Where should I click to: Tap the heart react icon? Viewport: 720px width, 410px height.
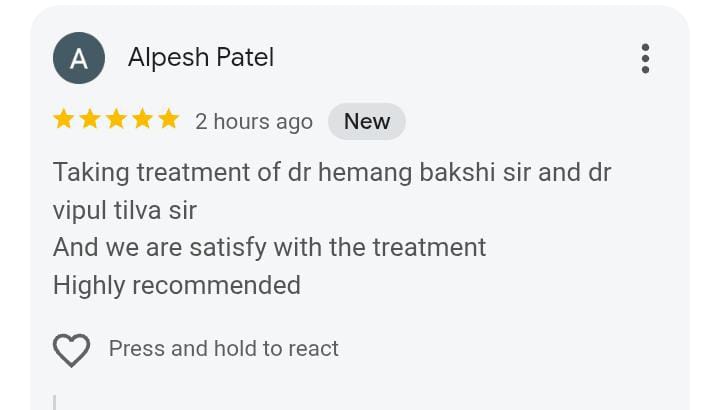pos(71,350)
